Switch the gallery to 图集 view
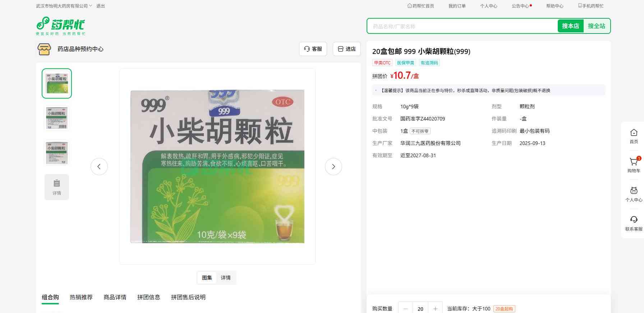The width and height of the screenshot is (644, 313). [207, 278]
